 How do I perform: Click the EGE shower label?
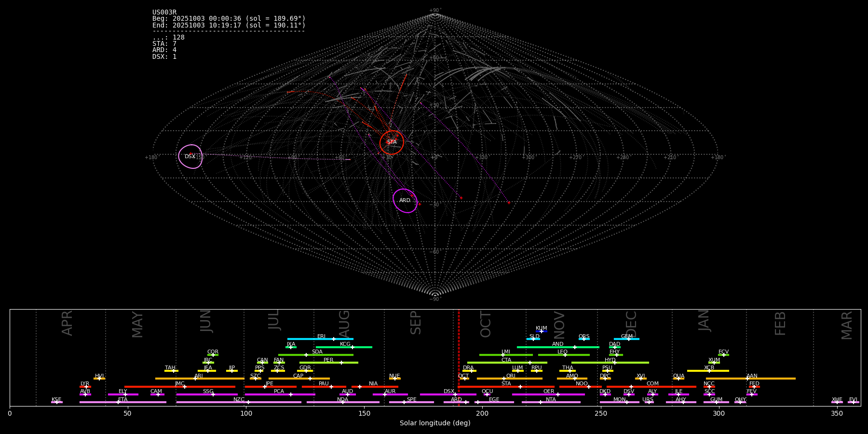coord(494,400)
